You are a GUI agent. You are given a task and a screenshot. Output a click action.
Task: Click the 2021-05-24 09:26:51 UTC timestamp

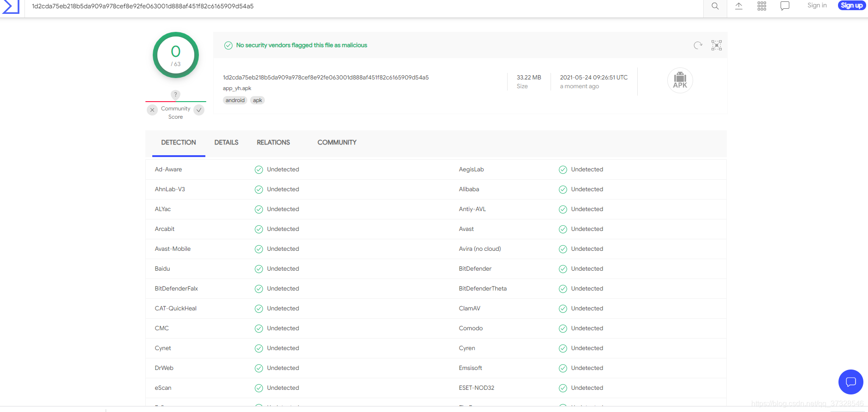pos(594,78)
